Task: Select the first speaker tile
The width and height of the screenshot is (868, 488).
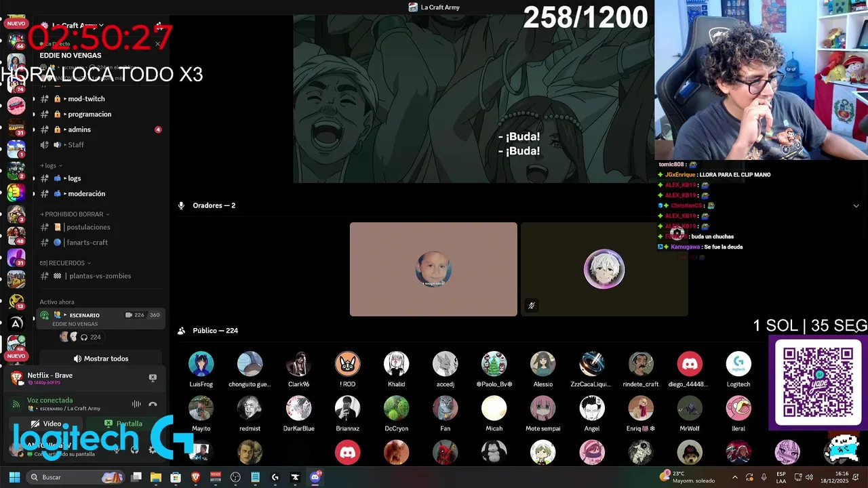Action: point(433,269)
